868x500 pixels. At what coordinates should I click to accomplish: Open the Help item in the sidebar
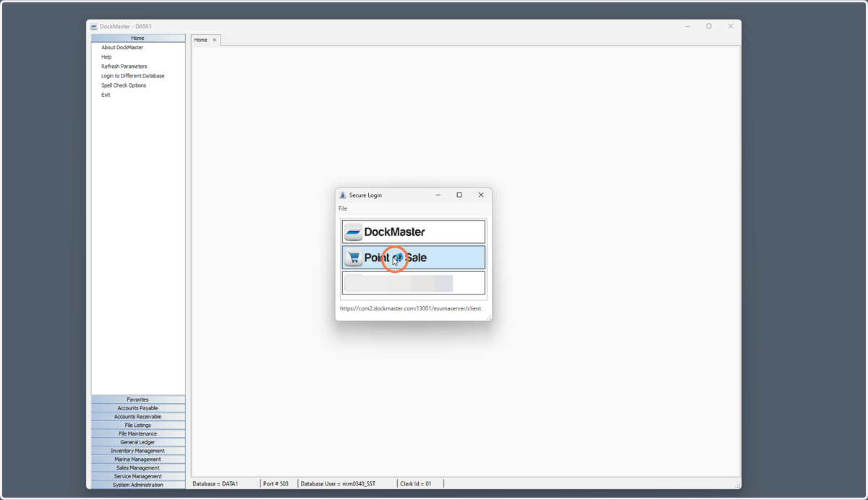(x=106, y=57)
